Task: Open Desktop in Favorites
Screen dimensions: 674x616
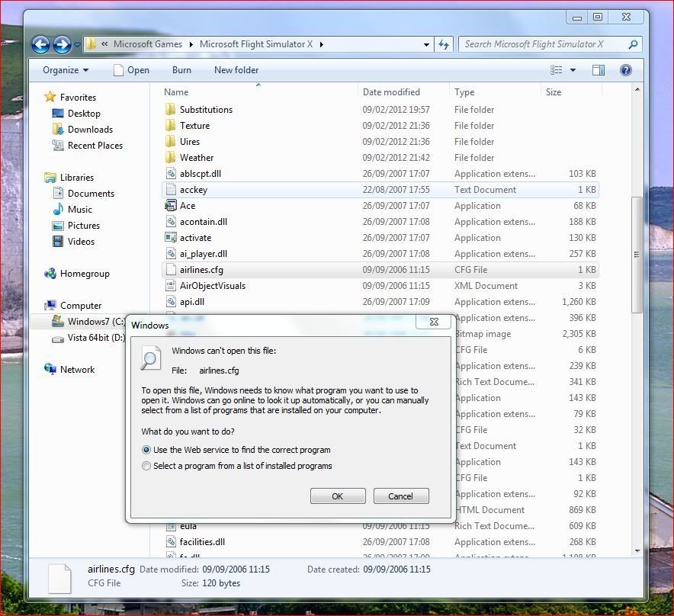Action: pyautogui.click(x=76, y=114)
